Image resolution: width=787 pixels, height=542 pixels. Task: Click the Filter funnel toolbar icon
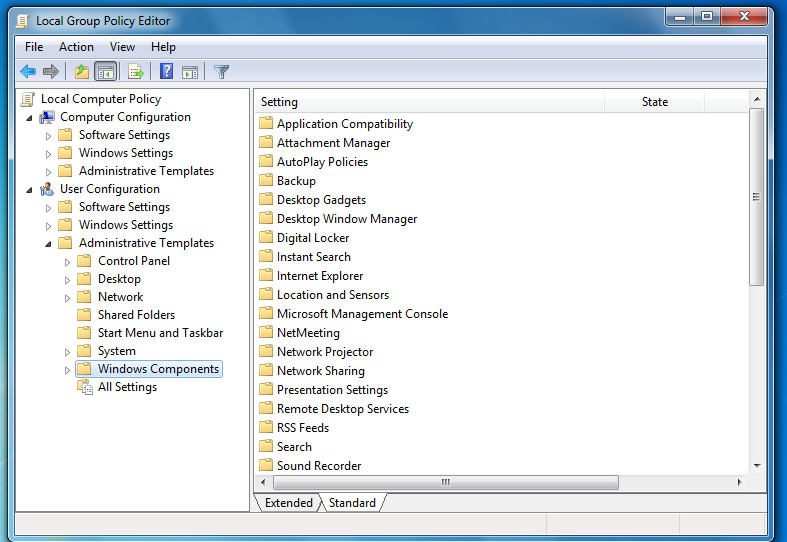[221, 72]
